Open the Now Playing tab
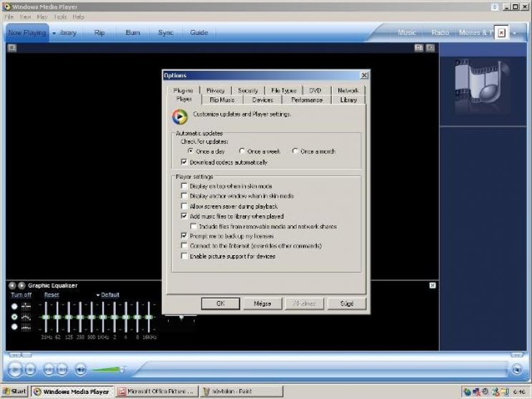532x399 pixels. click(x=27, y=33)
